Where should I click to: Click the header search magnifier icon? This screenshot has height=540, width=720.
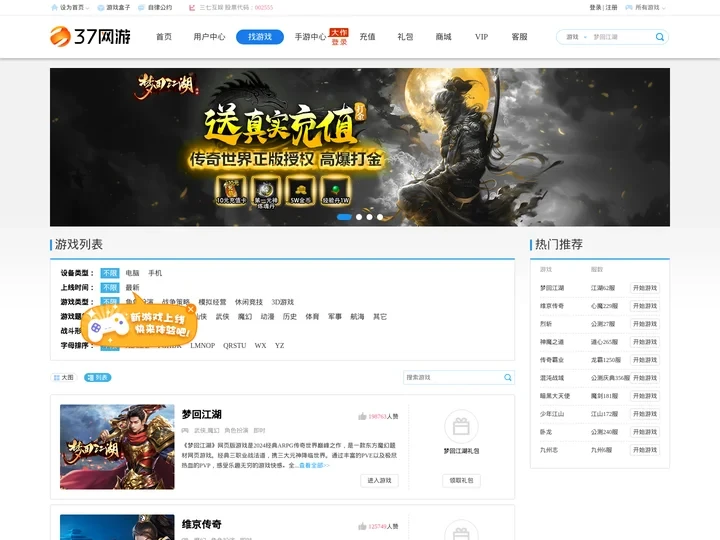click(660, 37)
